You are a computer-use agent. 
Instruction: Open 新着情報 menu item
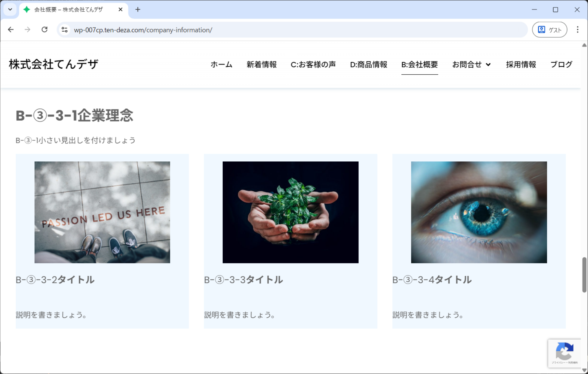(x=261, y=65)
